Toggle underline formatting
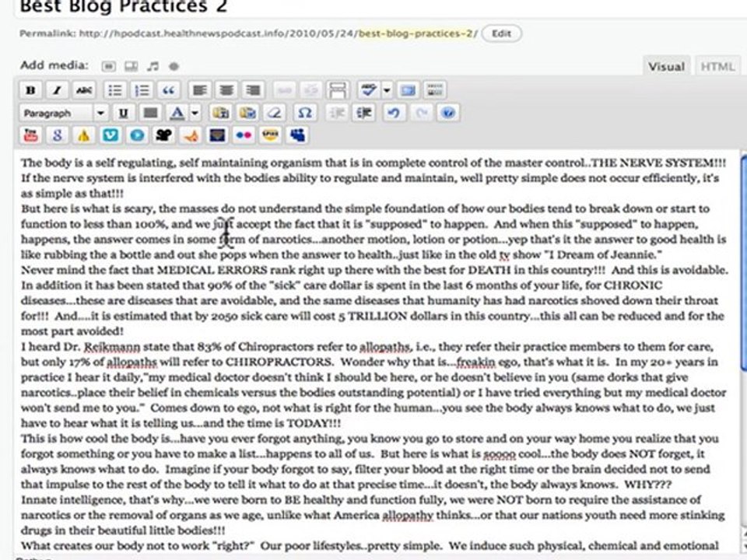 coord(124,114)
